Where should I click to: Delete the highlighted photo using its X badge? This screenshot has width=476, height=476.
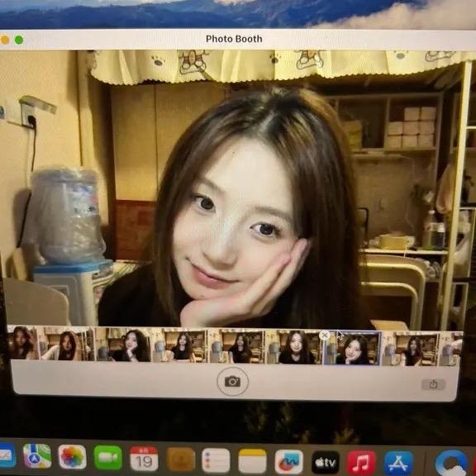click(325, 336)
